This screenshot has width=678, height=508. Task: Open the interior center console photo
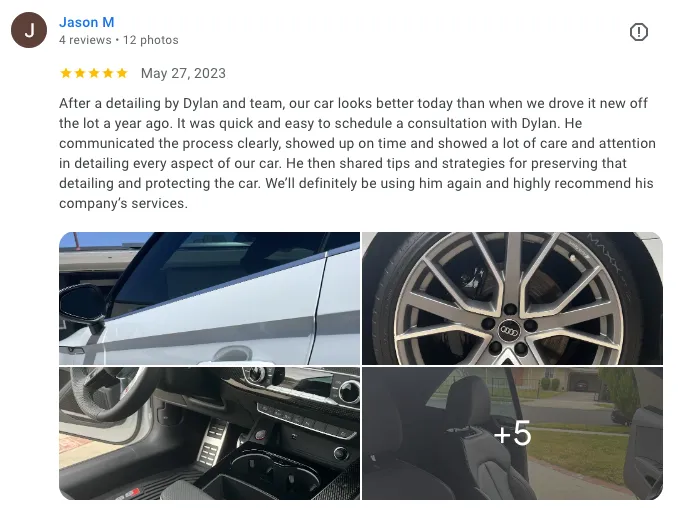point(209,433)
